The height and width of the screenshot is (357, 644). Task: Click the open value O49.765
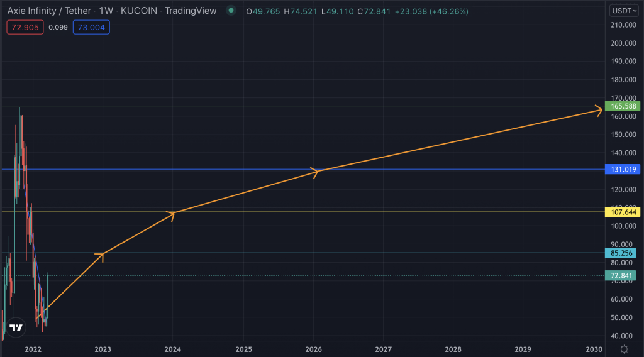click(263, 11)
